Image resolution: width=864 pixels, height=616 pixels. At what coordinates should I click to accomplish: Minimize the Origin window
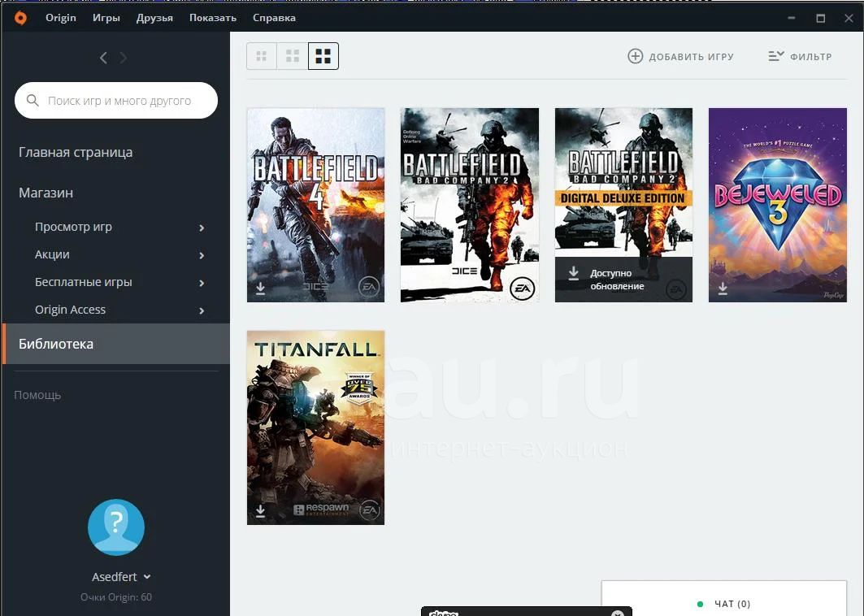coord(792,18)
